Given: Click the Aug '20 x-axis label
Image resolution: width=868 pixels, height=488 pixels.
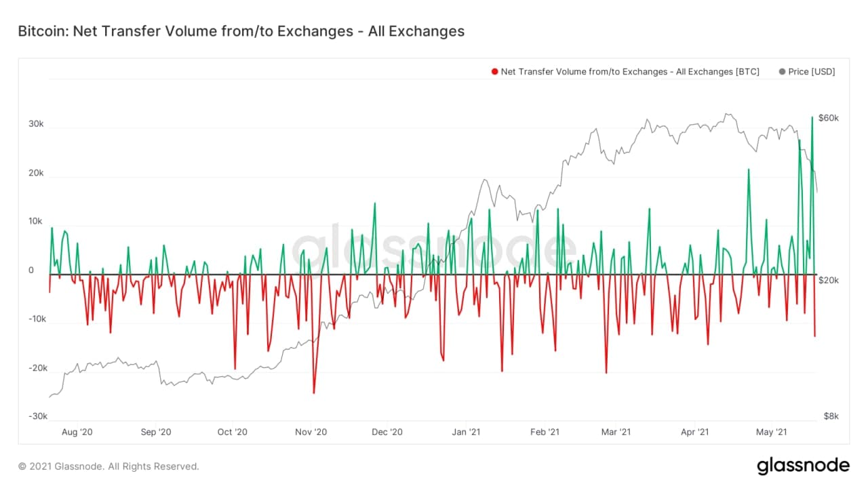Looking at the screenshot, I should pos(76,432).
